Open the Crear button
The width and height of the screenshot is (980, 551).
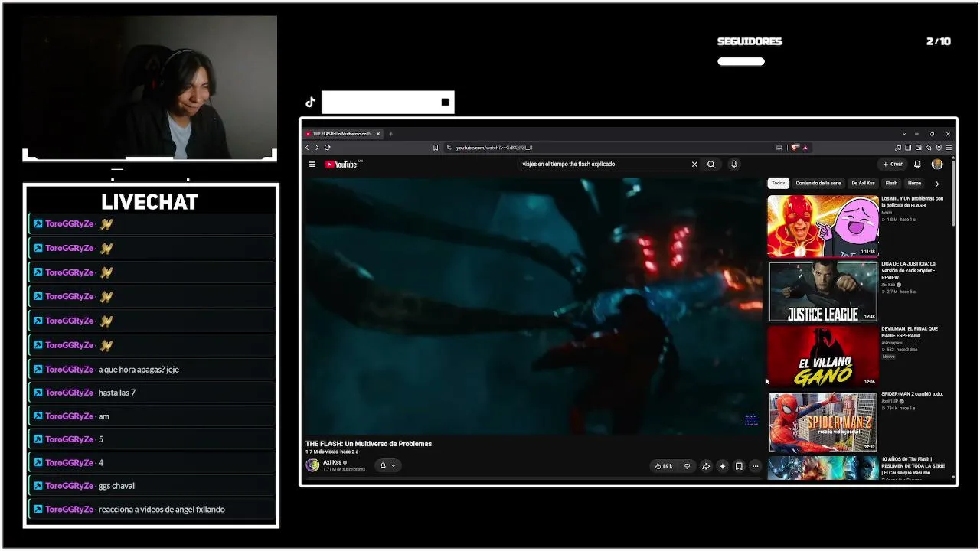point(893,165)
